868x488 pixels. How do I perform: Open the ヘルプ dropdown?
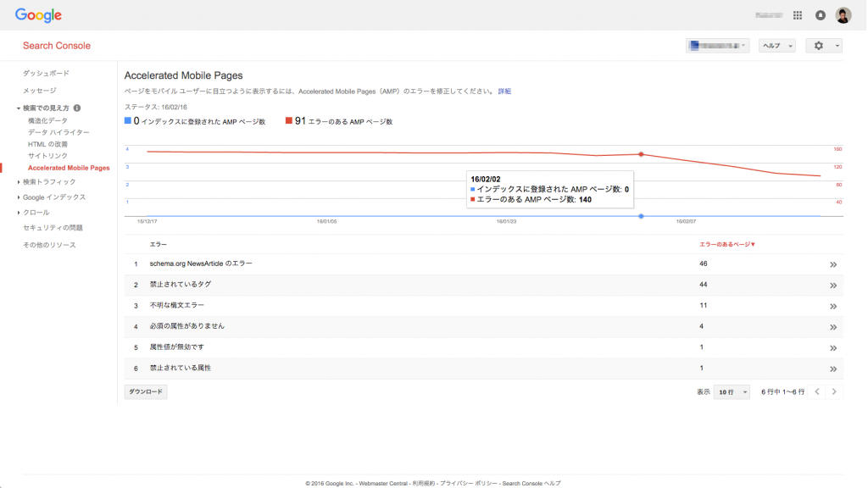point(776,45)
